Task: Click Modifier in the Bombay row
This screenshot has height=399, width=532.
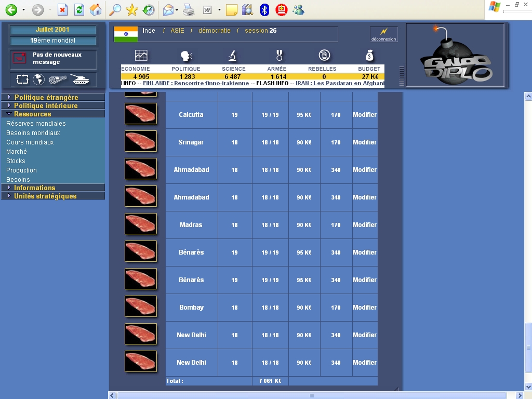Action: (365, 308)
